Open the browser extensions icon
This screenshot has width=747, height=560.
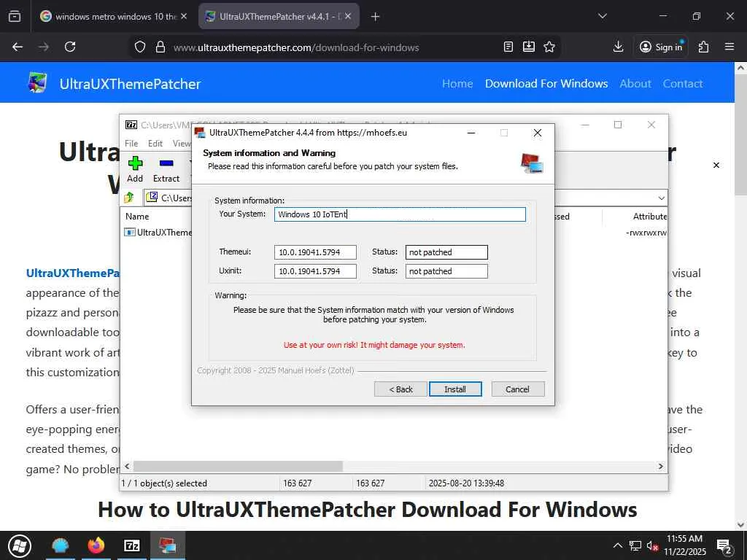point(703,47)
